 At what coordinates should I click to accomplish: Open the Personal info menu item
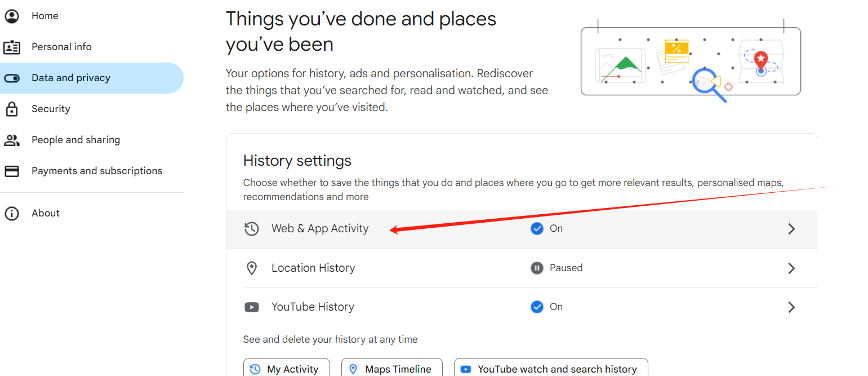[61, 47]
